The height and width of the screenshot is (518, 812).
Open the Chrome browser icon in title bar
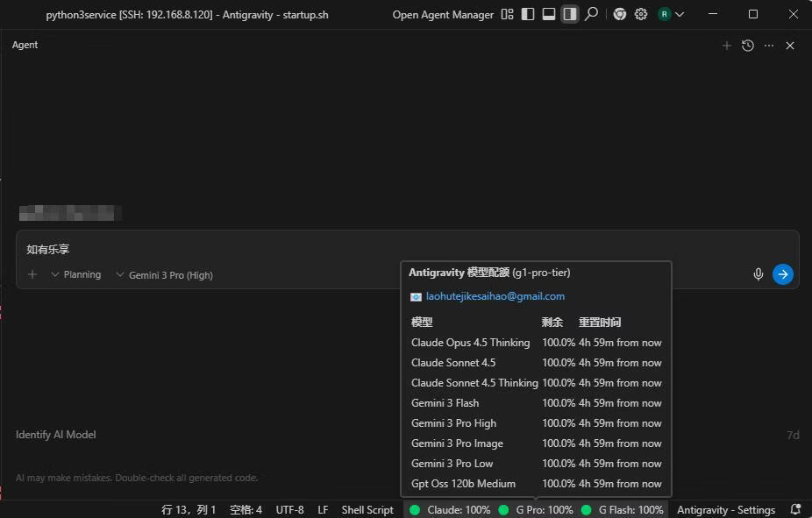point(620,14)
